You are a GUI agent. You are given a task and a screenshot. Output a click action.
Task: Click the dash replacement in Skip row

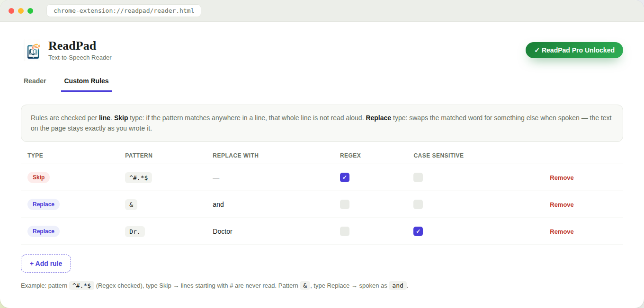point(216,177)
